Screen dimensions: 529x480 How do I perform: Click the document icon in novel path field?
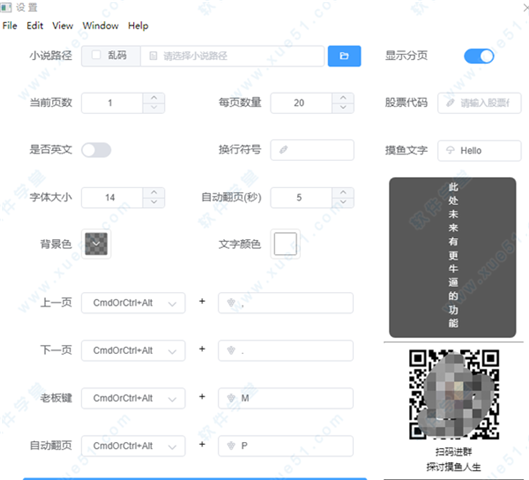153,56
